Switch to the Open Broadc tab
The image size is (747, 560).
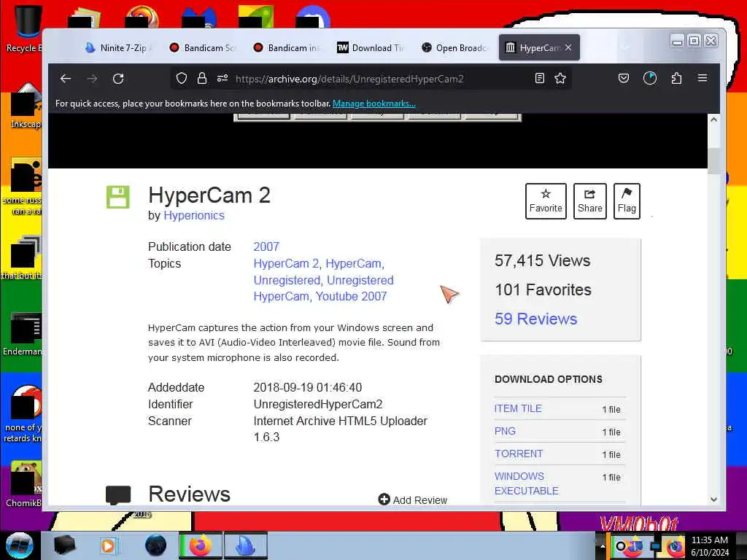[456, 47]
